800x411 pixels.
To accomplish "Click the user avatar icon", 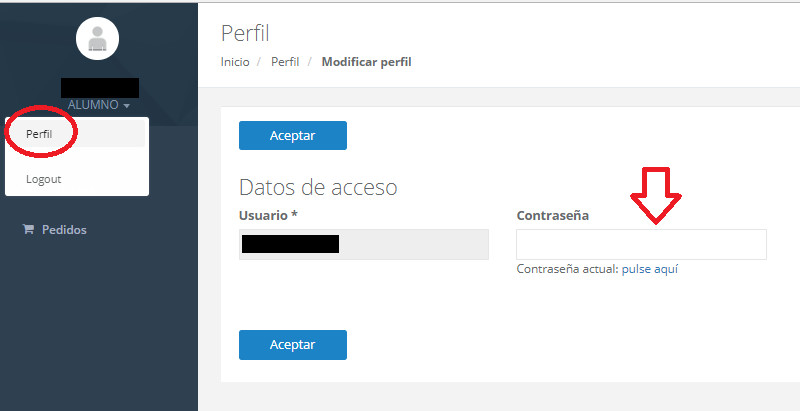I will coord(98,39).
